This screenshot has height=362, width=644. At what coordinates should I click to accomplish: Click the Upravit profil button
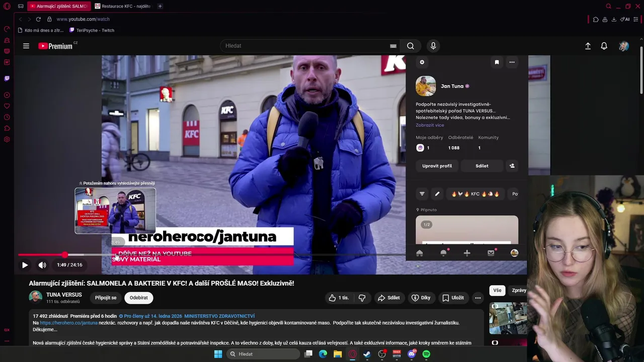pos(437,165)
